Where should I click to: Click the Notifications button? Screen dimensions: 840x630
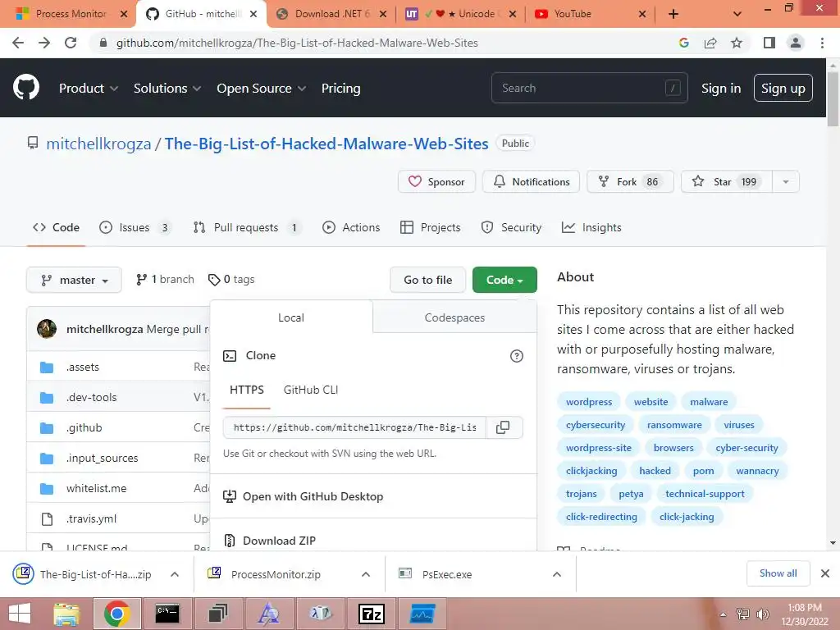click(x=531, y=181)
